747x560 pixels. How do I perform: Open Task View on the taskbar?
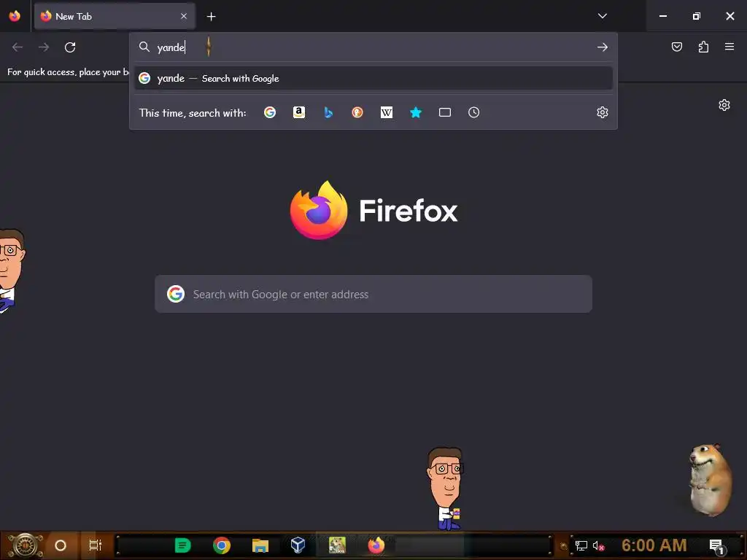pyautogui.click(x=96, y=545)
